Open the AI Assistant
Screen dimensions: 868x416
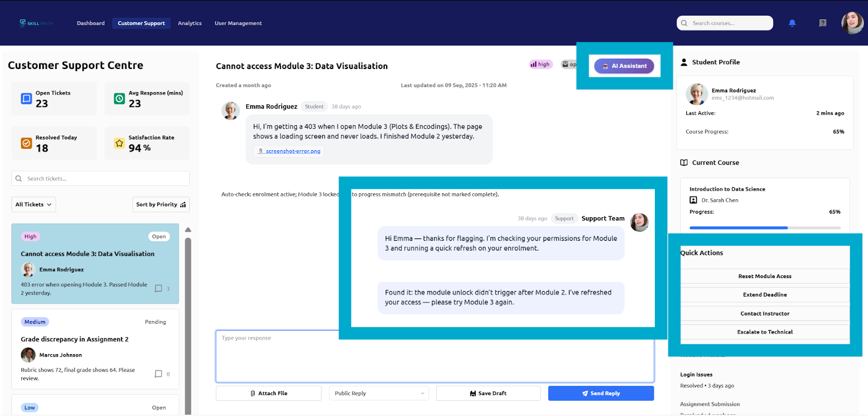coord(624,66)
